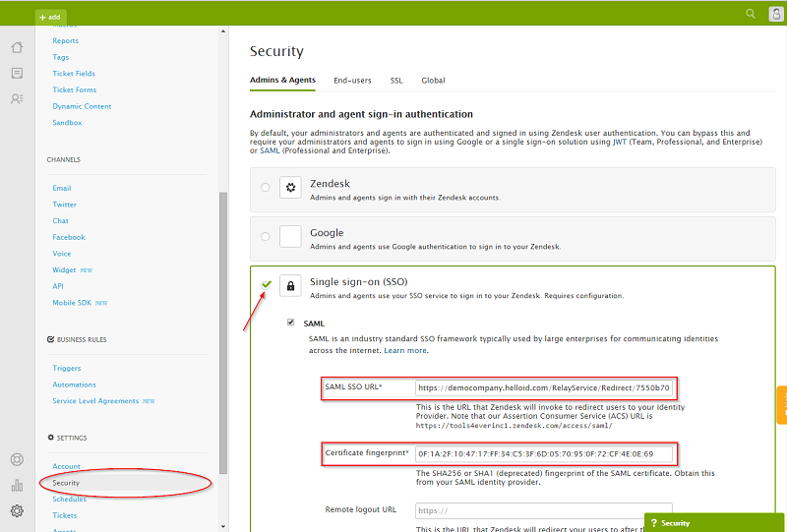Open Ticket Forms in the sidebar

click(75, 89)
